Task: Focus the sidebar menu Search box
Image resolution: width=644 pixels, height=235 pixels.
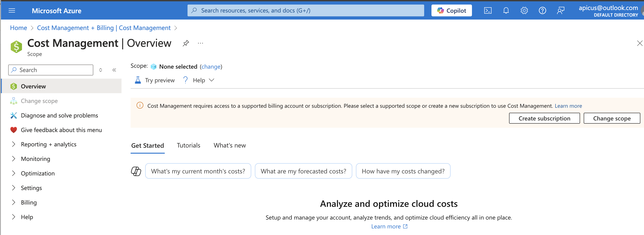Action: tap(51, 70)
